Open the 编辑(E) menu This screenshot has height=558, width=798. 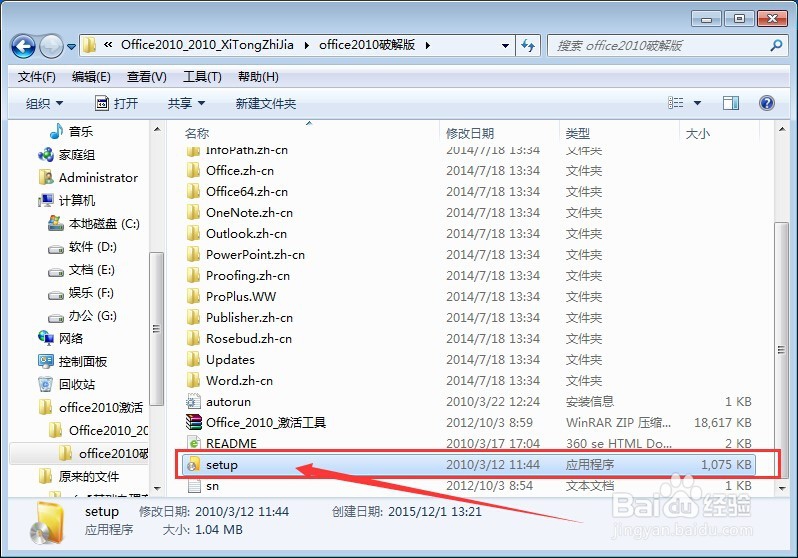click(x=91, y=77)
